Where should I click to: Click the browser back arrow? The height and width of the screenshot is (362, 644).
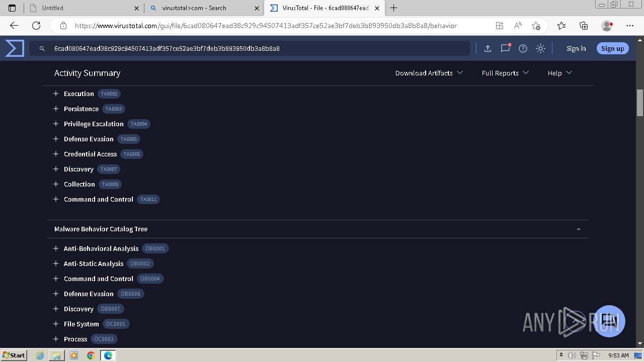click(14, 26)
